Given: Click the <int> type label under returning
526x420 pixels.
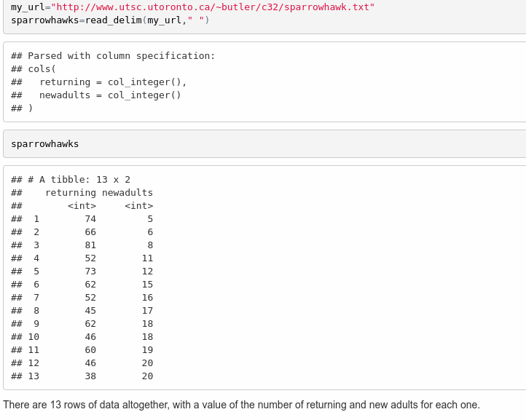Looking at the screenshot, I should coord(82,206).
